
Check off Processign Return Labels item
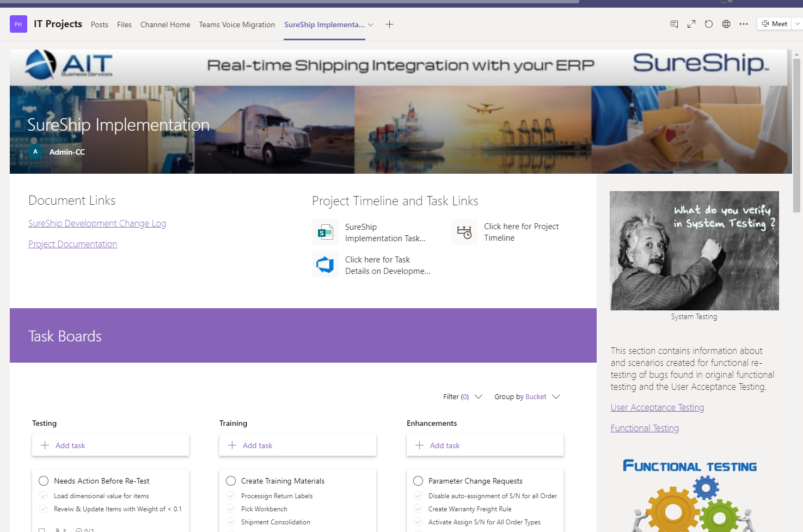pyautogui.click(x=231, y=496)
